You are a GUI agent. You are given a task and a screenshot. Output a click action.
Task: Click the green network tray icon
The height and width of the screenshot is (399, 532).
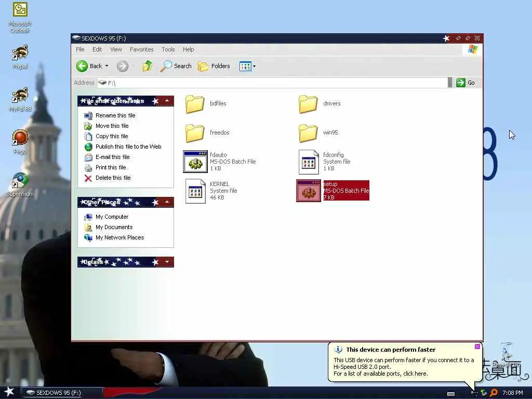pos(484,393)
